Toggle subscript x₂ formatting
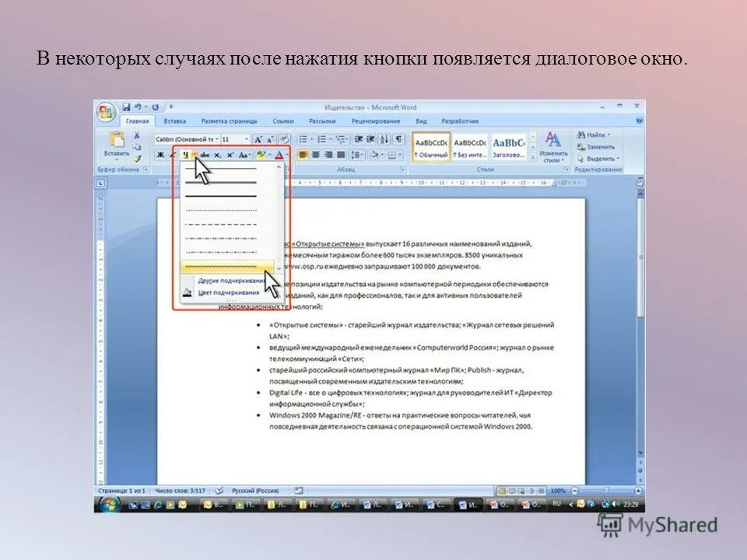 [x=217, y=155]
